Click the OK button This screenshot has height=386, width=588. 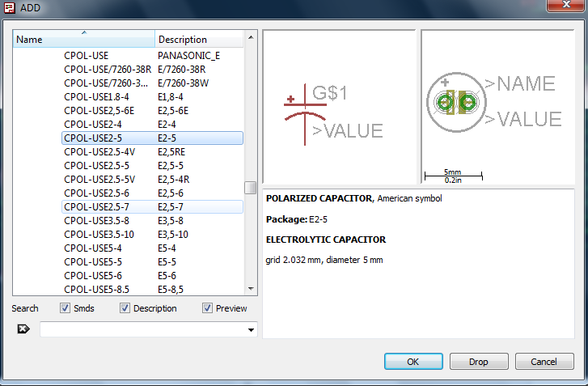coord(413,361)
